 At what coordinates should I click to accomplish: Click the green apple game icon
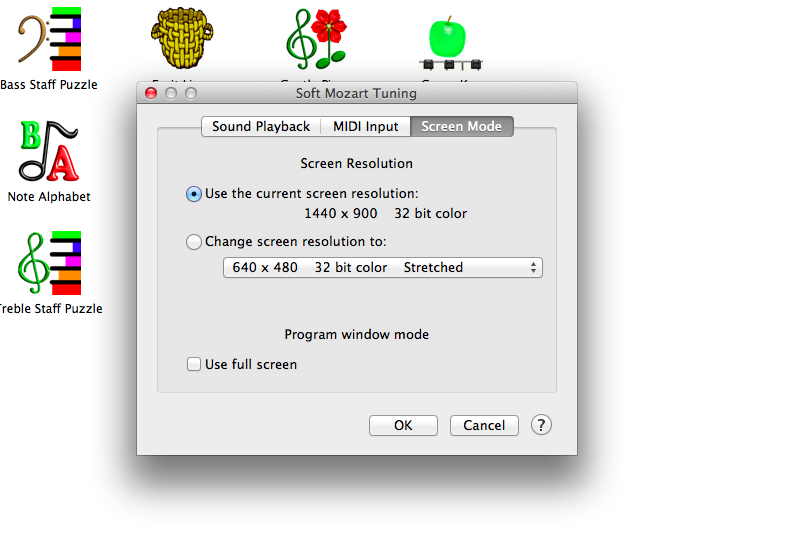click(450, 43)
